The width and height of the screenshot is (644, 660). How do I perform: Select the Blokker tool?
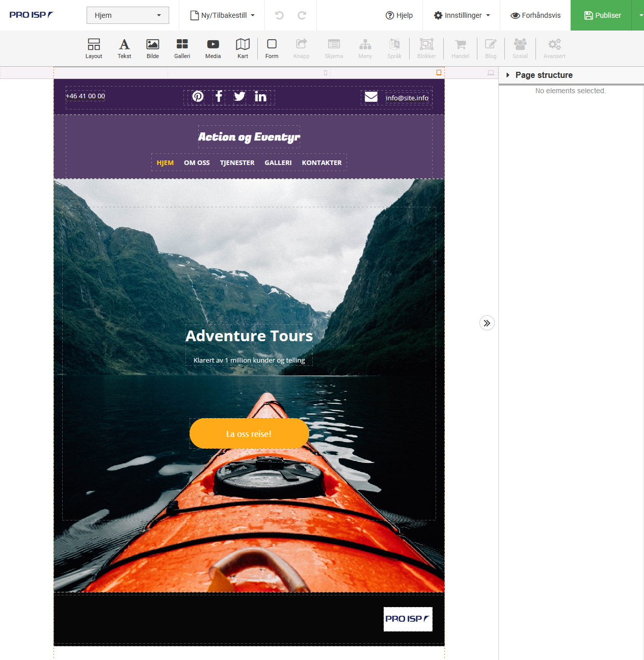tap(426, 49)
